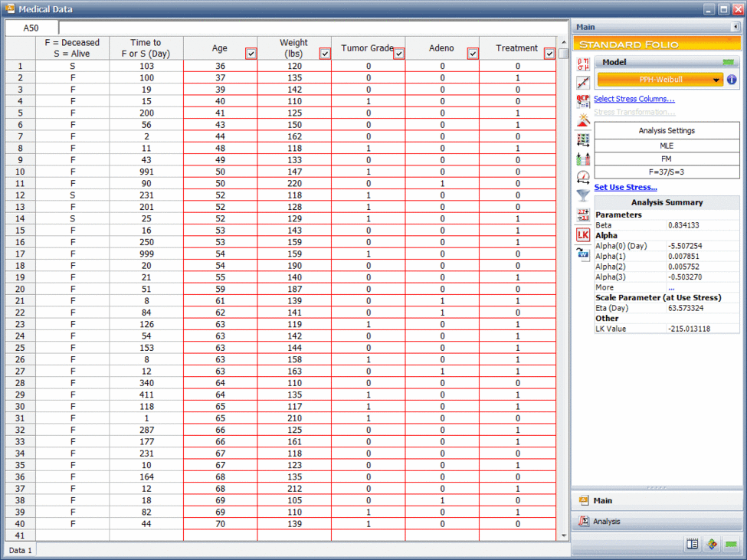Click the Alpha(0) value -5.507254
This screenshot has height=560, width=747.
click(685, 246)
